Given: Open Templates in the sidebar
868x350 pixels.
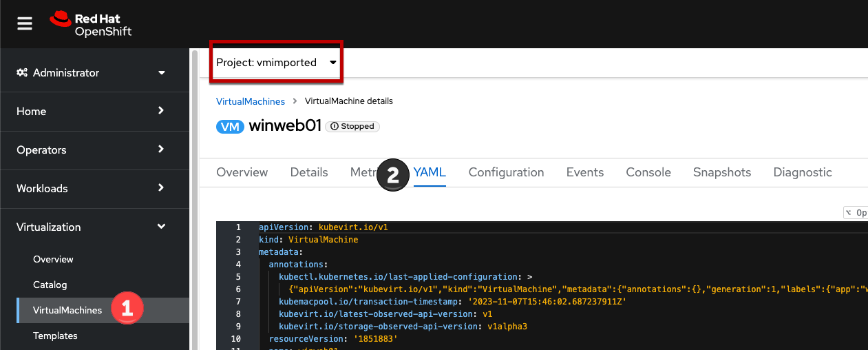Looking at the screenshot, I should pyautogui.click(x=55, y=336).
